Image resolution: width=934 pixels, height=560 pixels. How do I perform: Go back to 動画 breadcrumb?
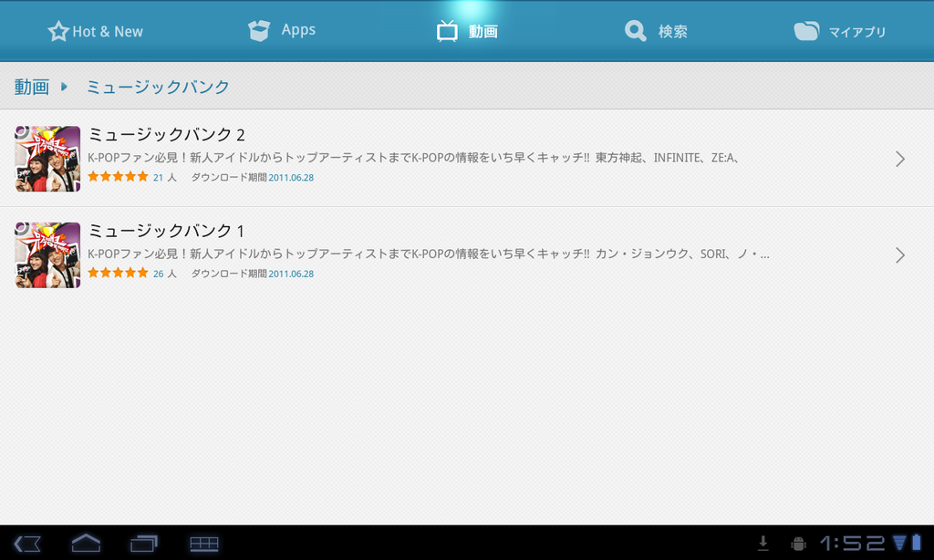click(x=32, y=87)
